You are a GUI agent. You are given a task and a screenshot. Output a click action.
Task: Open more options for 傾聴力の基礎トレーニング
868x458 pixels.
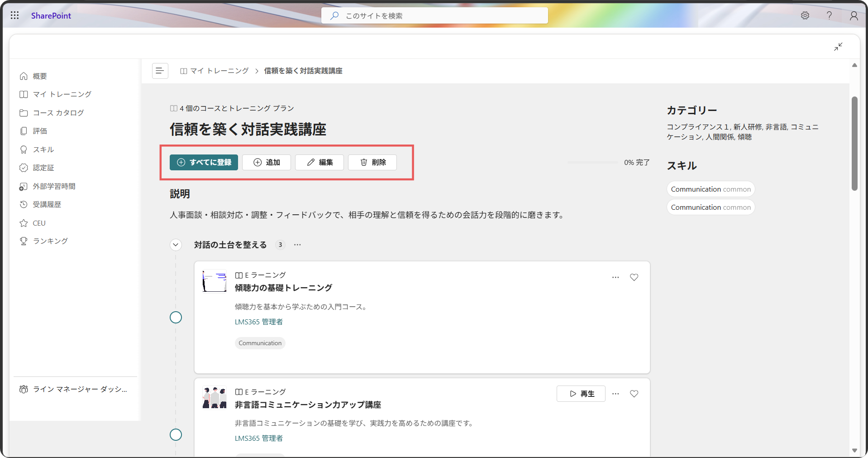615,277
